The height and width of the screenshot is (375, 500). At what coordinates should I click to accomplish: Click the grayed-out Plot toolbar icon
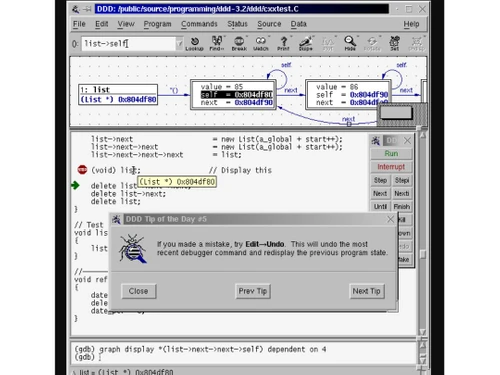point(328,43)
